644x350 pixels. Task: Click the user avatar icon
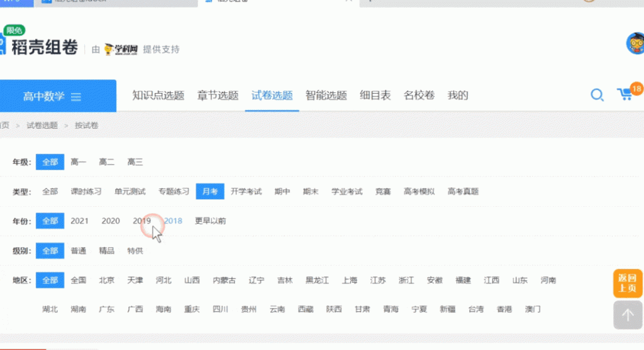tap(635, 43)
